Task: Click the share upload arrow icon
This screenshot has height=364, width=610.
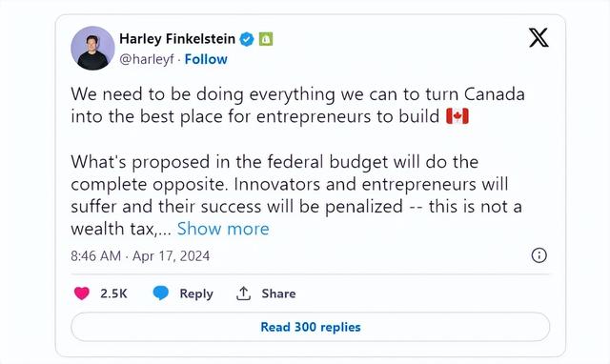Action: coord(244,293)
